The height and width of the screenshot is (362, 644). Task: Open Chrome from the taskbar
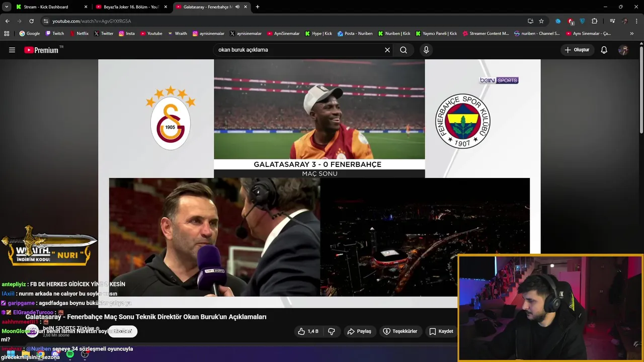pyautogui.click(x=40, y=354)
